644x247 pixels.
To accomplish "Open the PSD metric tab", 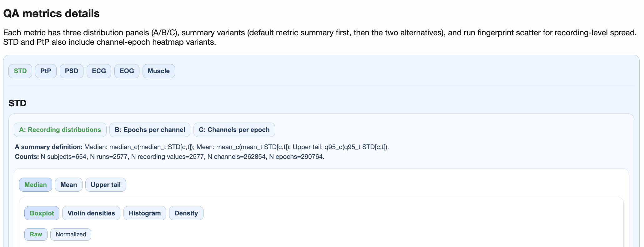I will coord(72,71).
